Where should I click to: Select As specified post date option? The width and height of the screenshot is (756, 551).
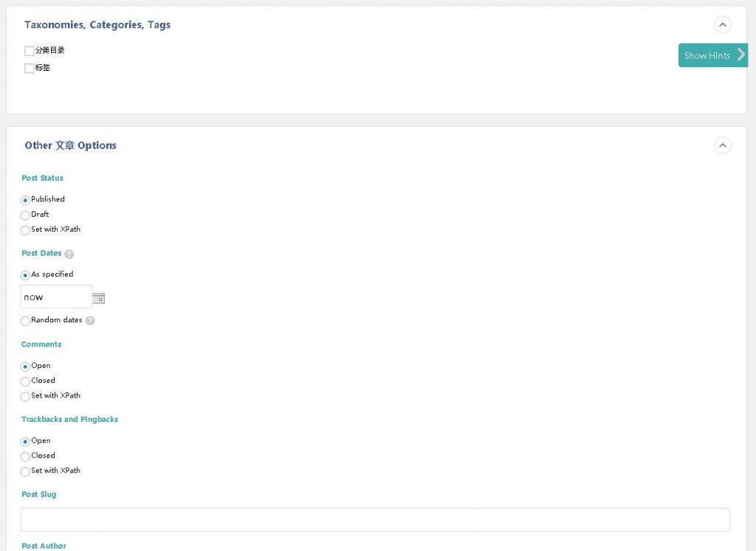click(x=25, y=275)
